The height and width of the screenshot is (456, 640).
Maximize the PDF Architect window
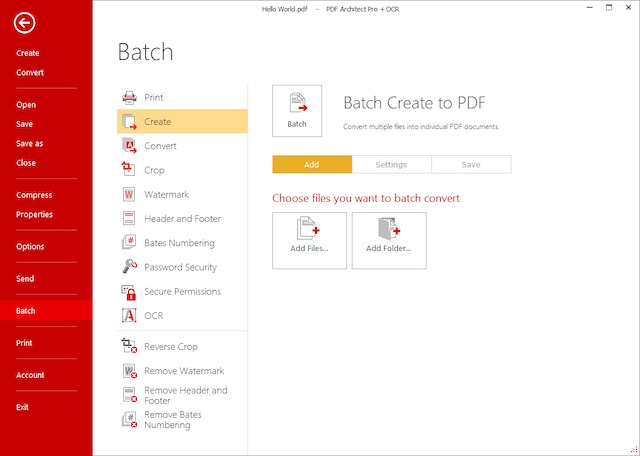pyautogui.click(x=609, y=8)
